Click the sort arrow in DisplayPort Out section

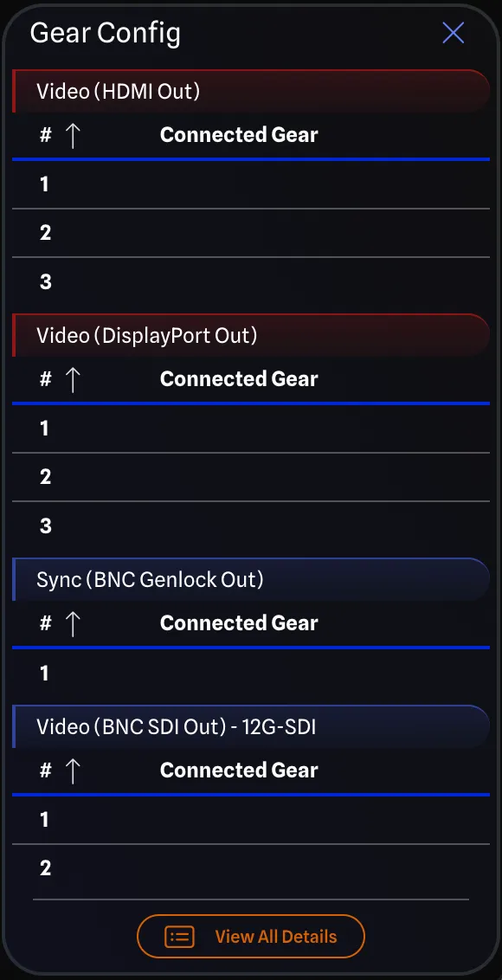tap(73, 379)
